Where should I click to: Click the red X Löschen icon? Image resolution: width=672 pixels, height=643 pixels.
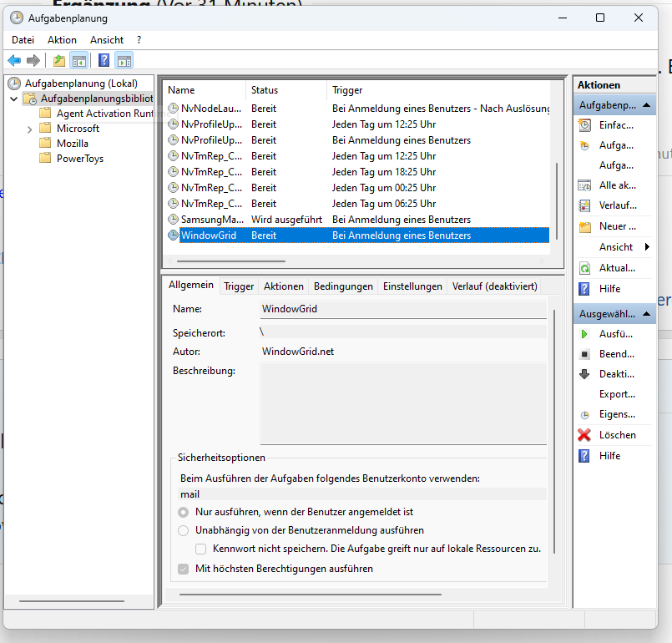pos(584,435)
